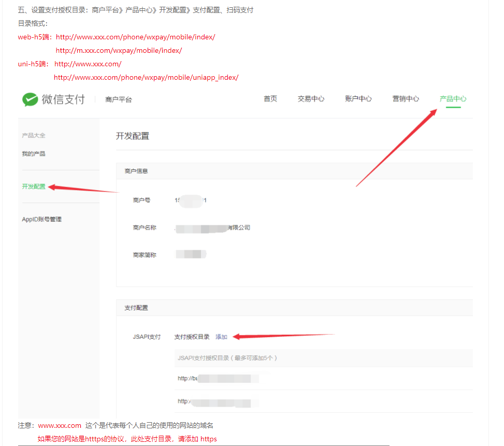Click the uni-h5 http://www.xxx.com/ URL

click(x=88, y=64)
